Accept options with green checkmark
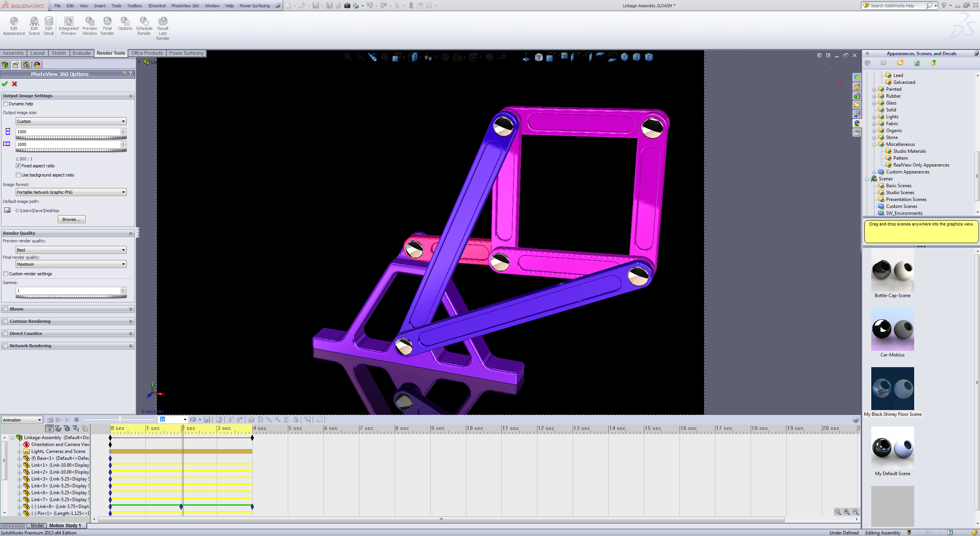Screen dimensions: 980x536 tap(5, 84)
